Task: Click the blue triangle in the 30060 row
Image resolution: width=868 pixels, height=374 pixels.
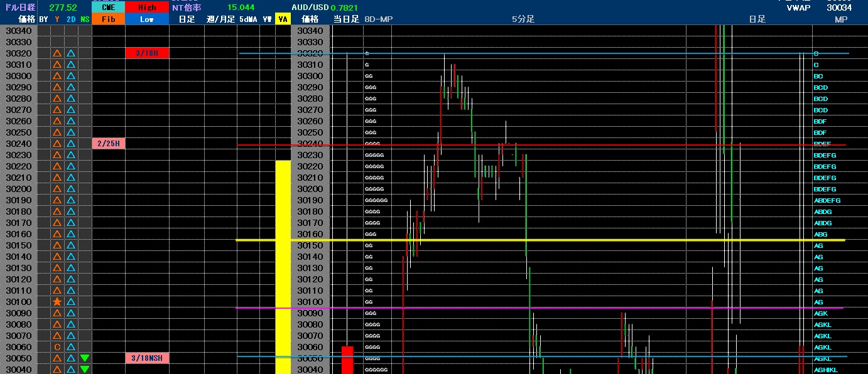Action: [71, 347]
